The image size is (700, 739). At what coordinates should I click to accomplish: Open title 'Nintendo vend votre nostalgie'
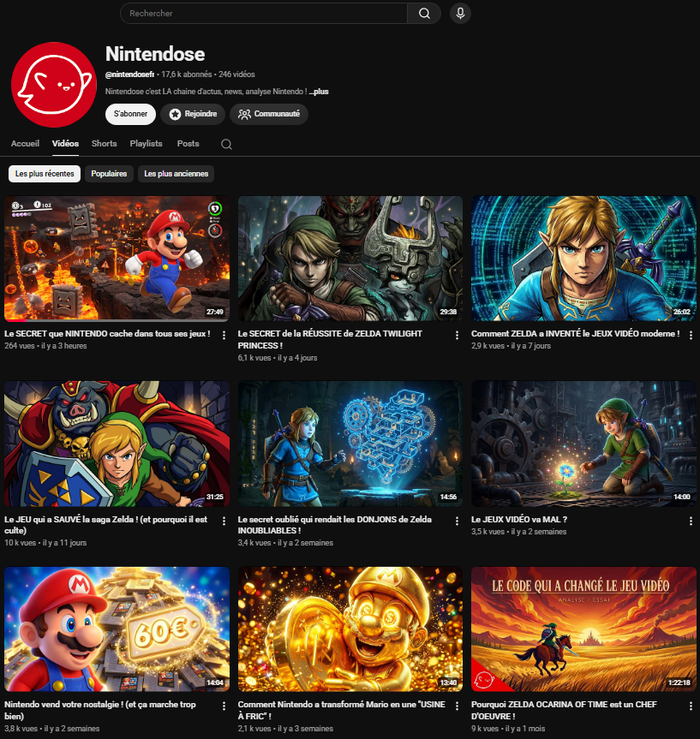(x=100, y=710)
